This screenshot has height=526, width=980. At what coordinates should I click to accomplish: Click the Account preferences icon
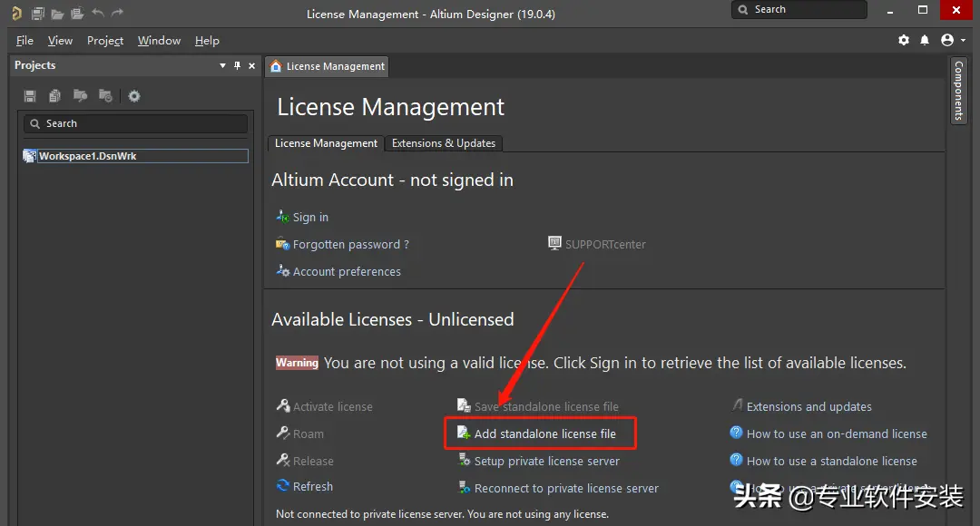pyautogui.click(x=282, y=270)
